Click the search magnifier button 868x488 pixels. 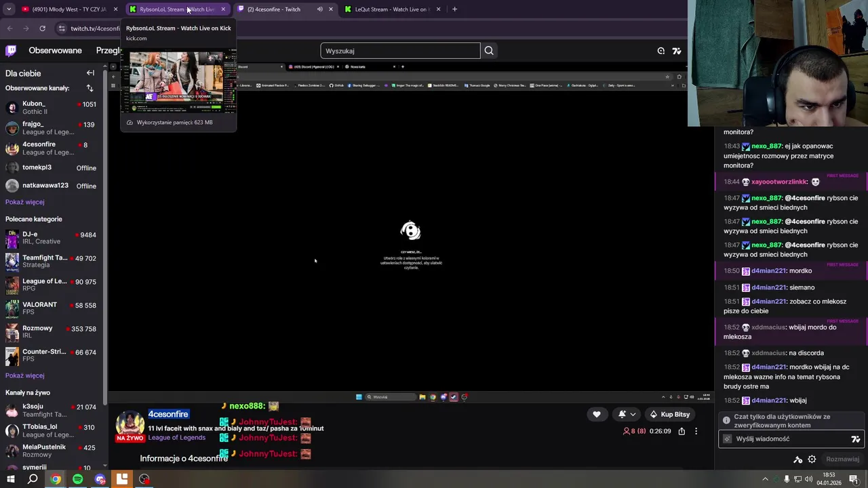(x=489, y=51)
